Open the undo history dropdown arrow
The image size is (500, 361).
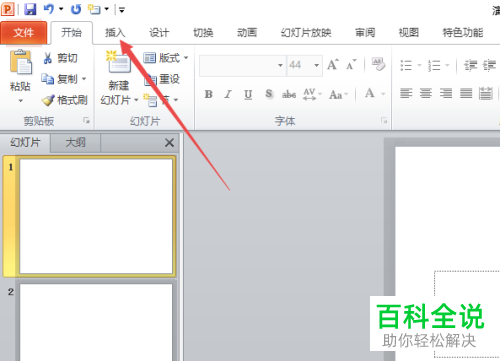pyautogui.click(x=61, y=9)
